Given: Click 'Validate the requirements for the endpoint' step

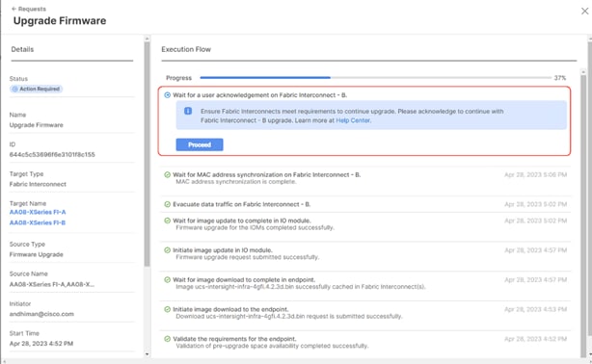Looking at the screenshot, I should point(234,339).
